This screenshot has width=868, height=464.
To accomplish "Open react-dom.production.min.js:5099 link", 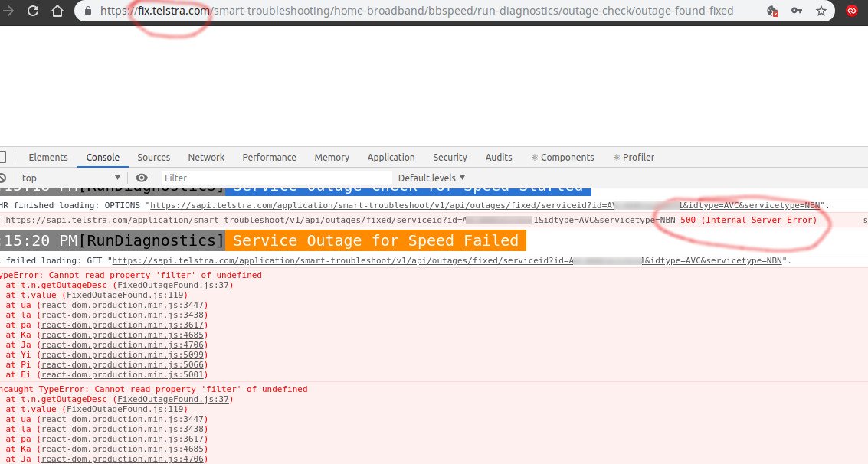I will click(123, 355).
